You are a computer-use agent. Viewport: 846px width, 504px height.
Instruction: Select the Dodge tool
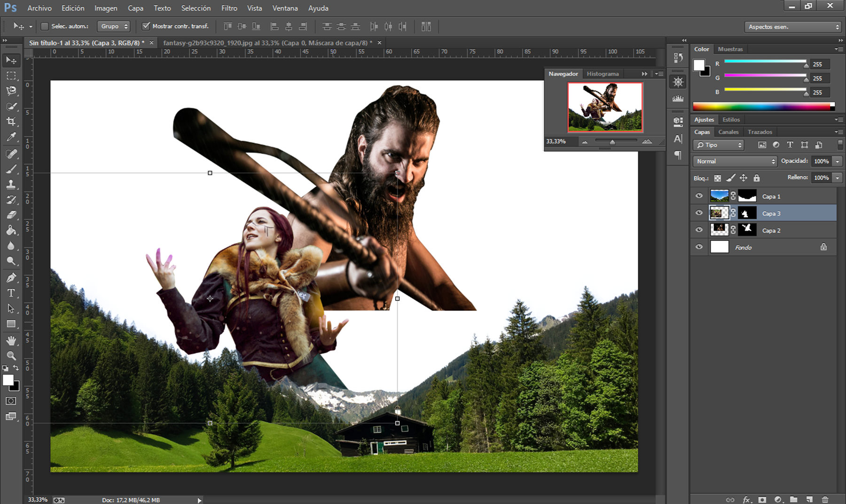coord(11,261)
